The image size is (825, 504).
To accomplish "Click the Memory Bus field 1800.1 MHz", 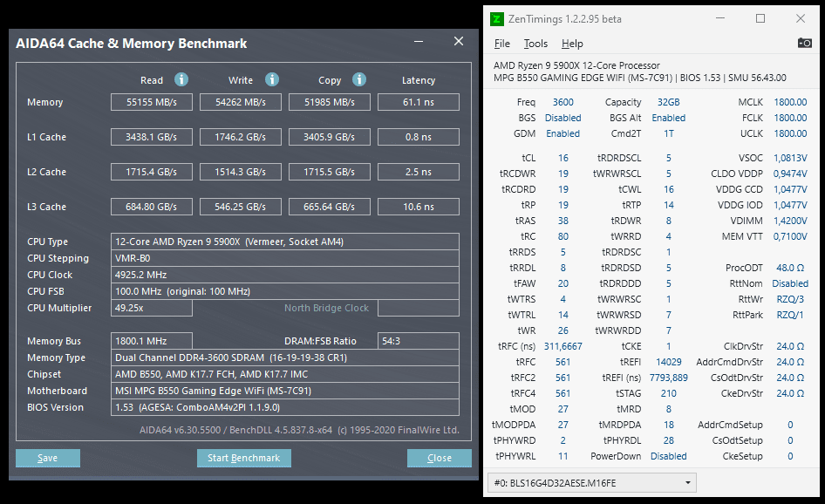I will click(152, 341).
